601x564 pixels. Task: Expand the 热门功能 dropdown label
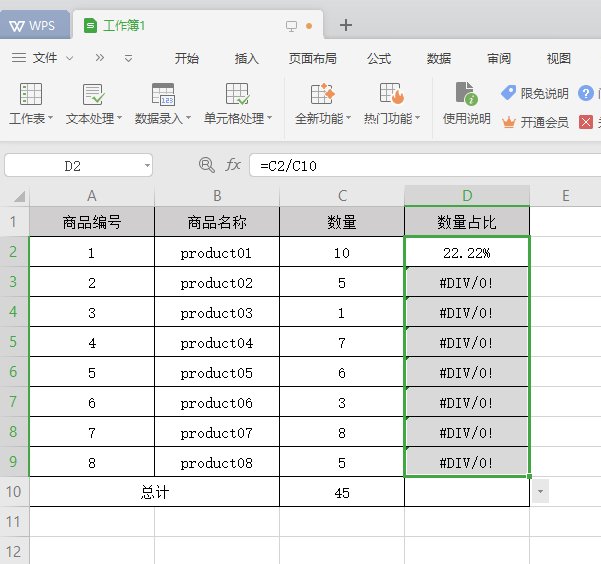pyautogui.click(x=392, y=118)
